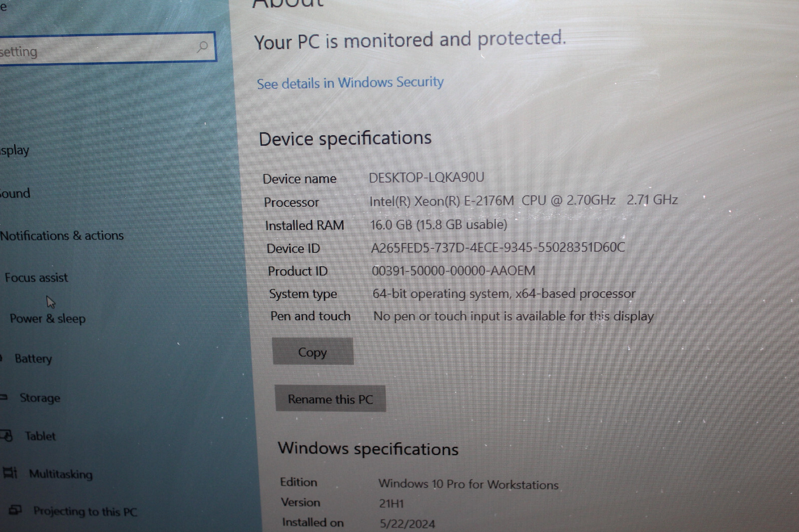Screen dimensions: 799x532
Task: Select Focus assist in sidebar
Action: 36,277
